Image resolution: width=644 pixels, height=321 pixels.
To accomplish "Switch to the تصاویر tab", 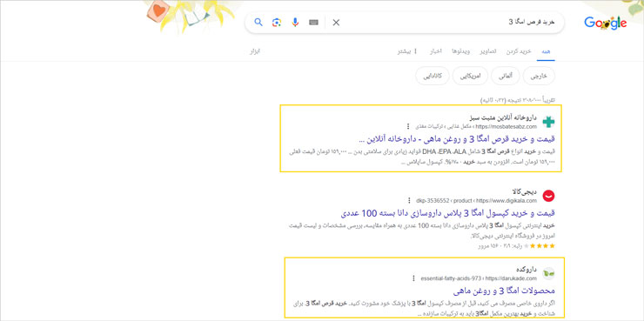I will 488,51.
